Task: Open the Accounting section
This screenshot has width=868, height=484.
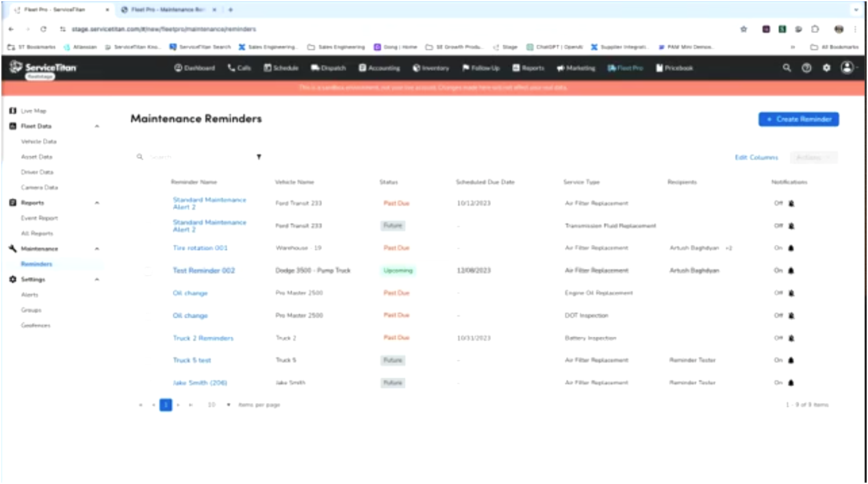Action: (x=380, y=68)
